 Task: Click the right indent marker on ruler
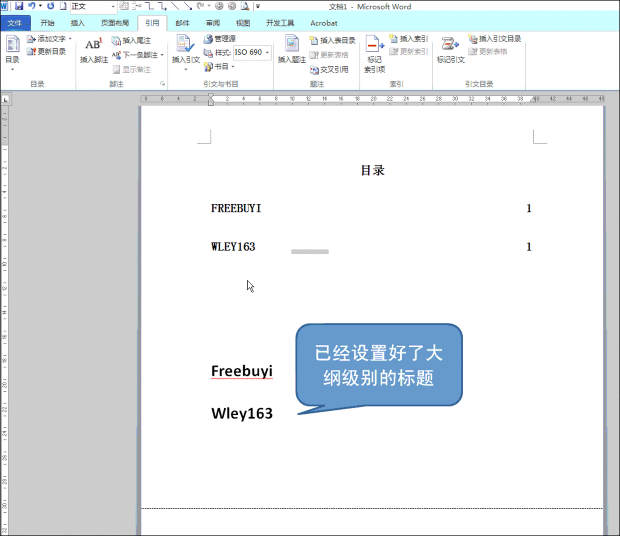[x=534, y=100]
